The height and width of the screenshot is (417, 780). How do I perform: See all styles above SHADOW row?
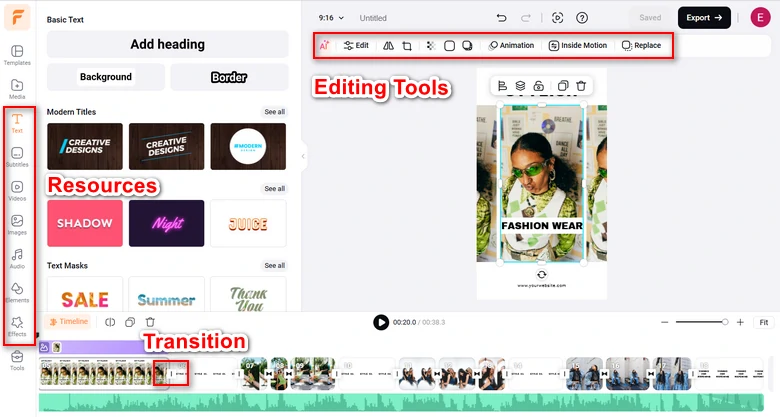[x=275, y=189]
